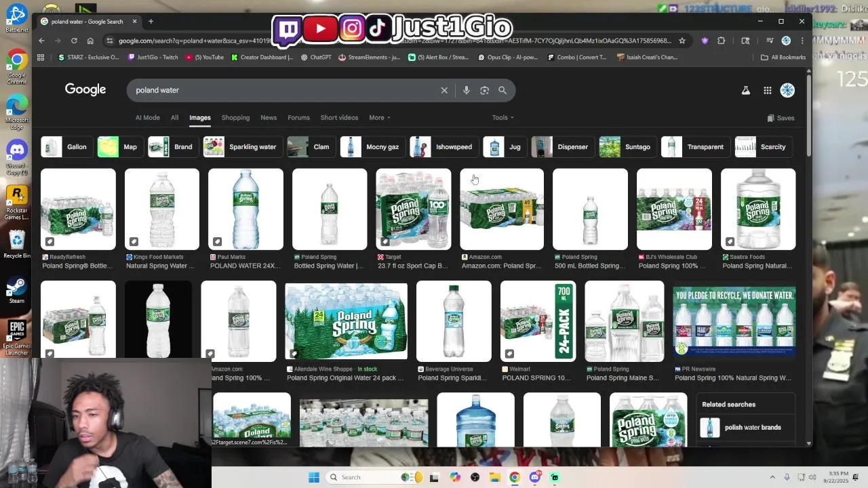Screen dimensions: 868x488
Task: Switch to the All results tab
Action: click(174, 118)
